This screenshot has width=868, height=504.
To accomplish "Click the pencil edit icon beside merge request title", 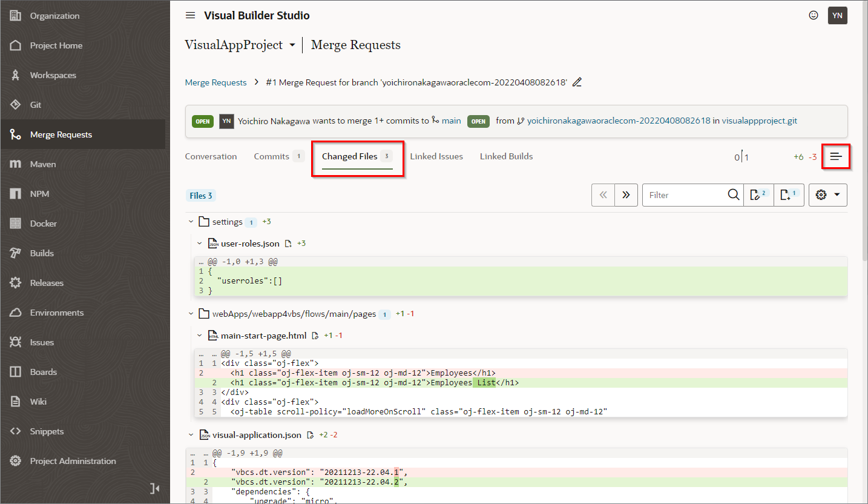I will coord(577,82).
